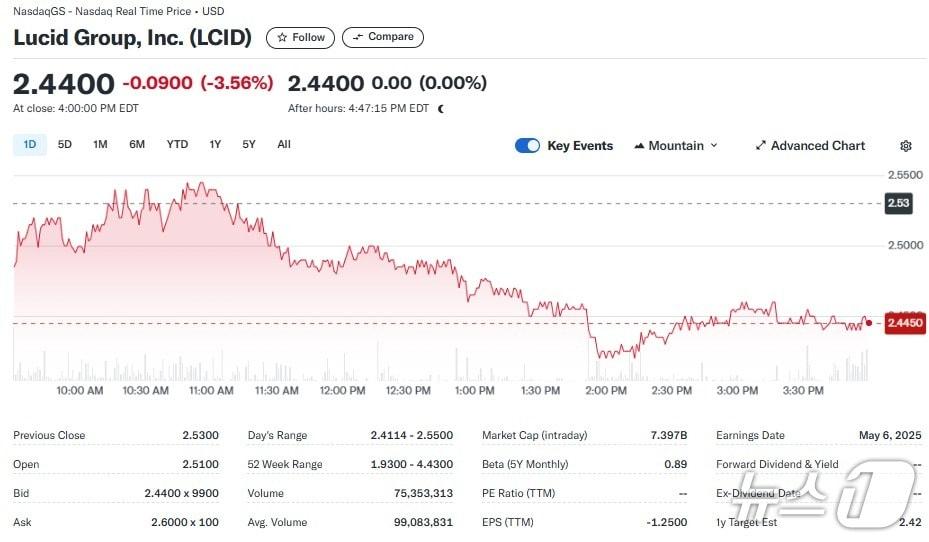Select the 1M range tab
The height and width of the screenshot is (542, 929).
click(100, 145)
